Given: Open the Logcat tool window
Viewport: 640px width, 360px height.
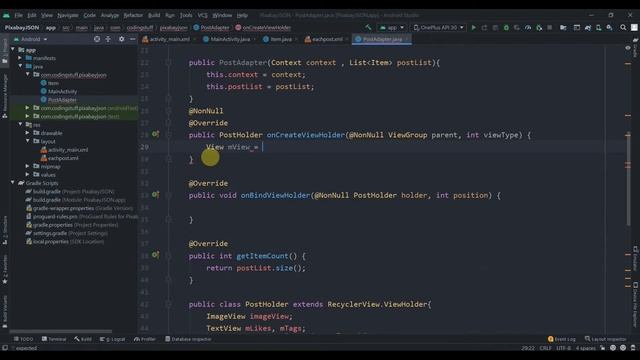Looking at the screenshot, I should click(113, 339).
